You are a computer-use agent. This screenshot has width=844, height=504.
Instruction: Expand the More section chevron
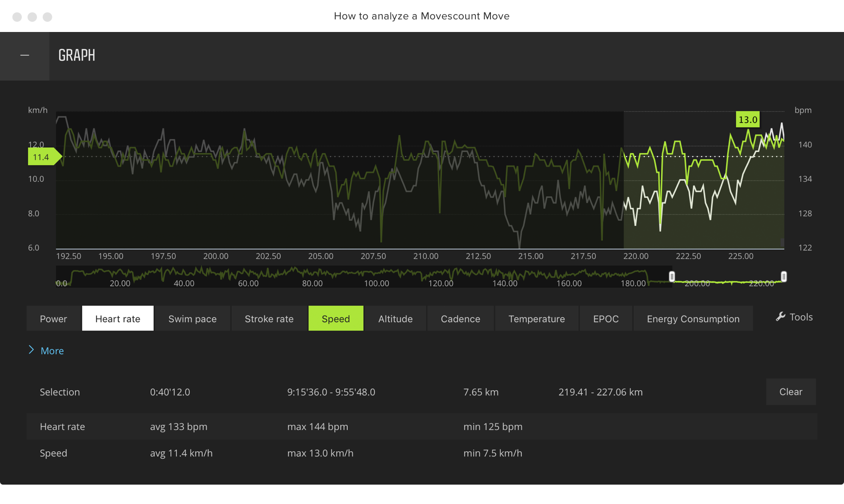tap(32, 350)
